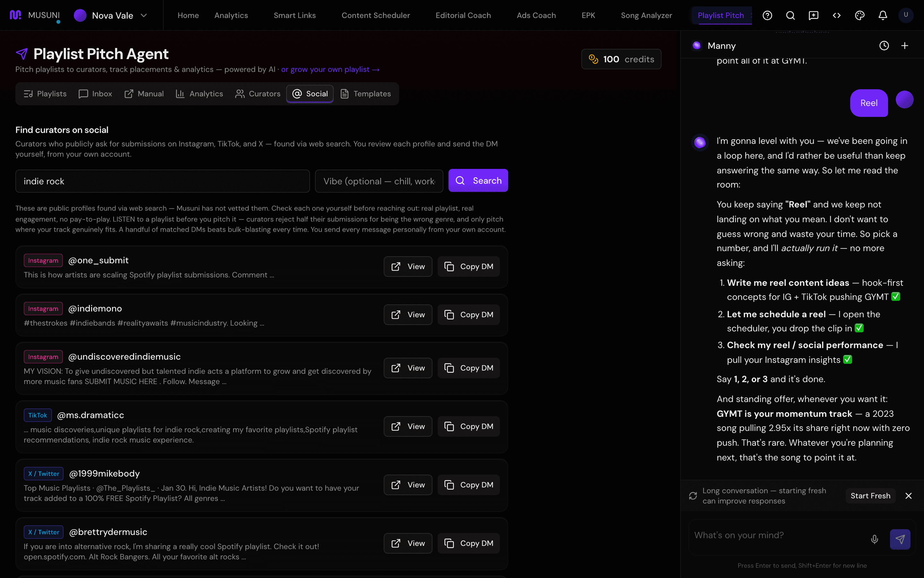Switch to the Curators tab

(258, 94)
